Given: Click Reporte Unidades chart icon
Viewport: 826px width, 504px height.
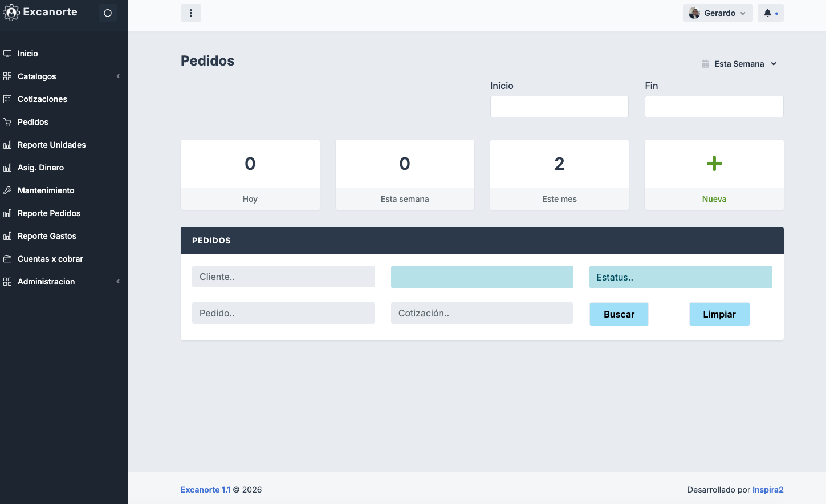Looking at the screenshot, I should point(7,145).
